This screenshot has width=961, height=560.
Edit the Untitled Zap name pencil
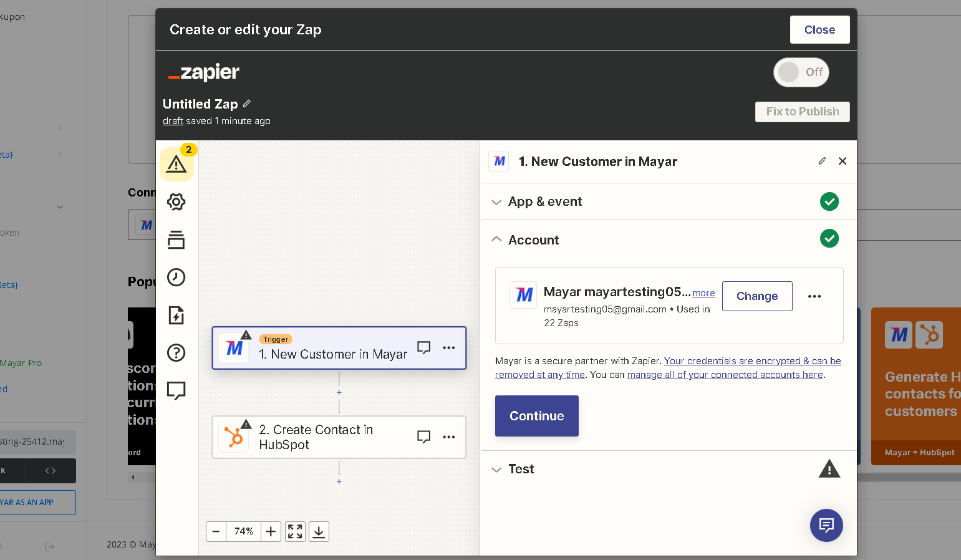pos(247,104)
